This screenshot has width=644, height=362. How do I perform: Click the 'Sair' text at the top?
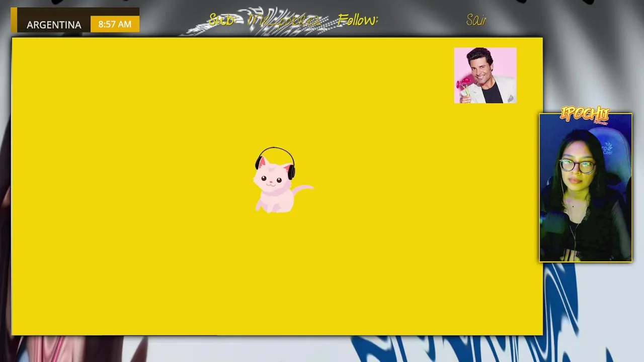point(476,20)
